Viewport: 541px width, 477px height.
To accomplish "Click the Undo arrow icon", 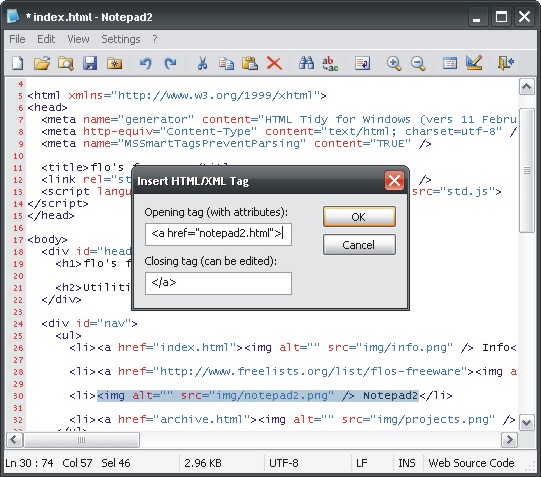I will [x=146, y=63].
